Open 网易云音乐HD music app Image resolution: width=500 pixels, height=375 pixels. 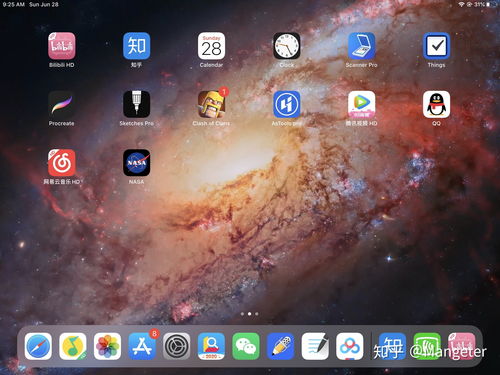62,163
